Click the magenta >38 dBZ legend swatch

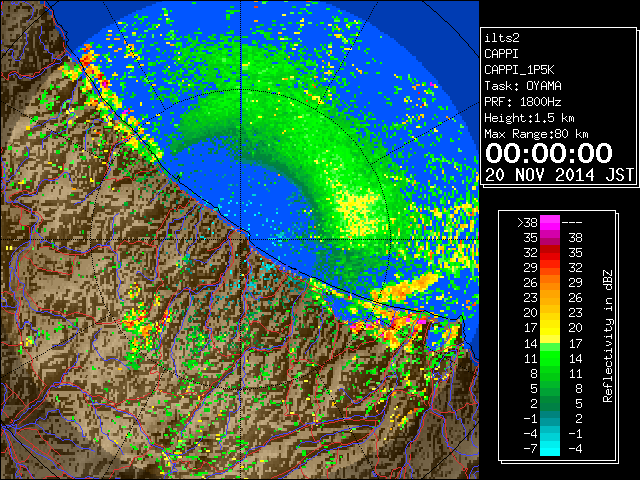550,222
